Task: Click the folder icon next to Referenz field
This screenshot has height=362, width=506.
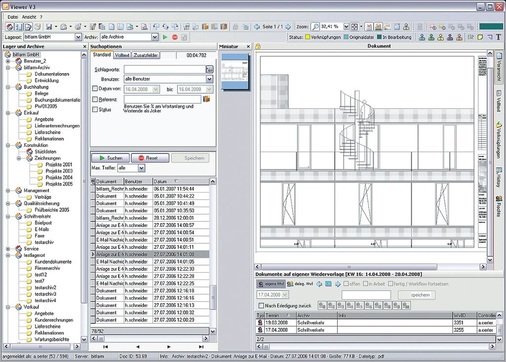Action: (206, 99)
